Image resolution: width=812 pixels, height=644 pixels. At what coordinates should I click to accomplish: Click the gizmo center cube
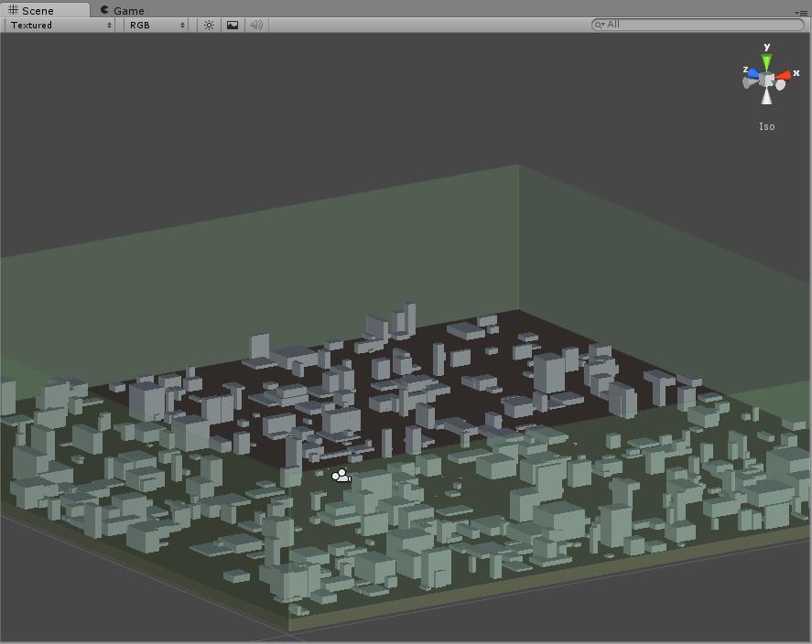click(767, 80)
